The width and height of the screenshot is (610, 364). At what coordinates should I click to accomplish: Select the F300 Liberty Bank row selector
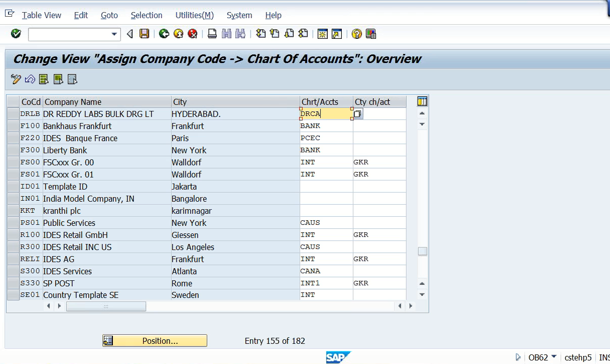[13, 150]
